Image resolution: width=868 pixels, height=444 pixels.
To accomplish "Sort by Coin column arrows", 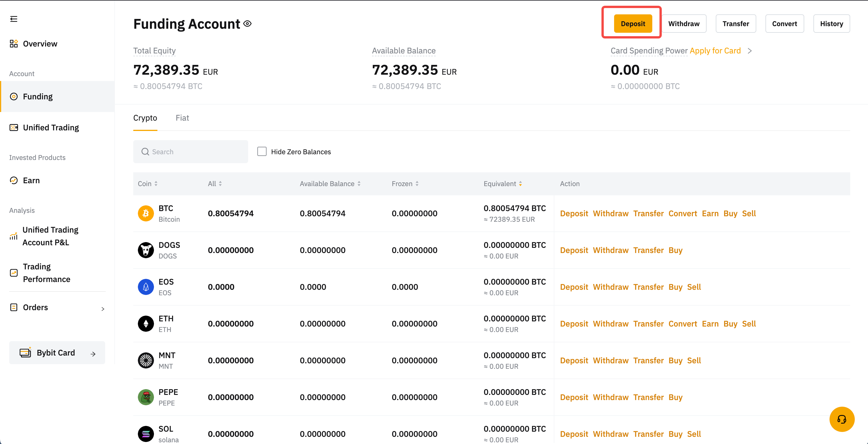I will coord(156,184).
